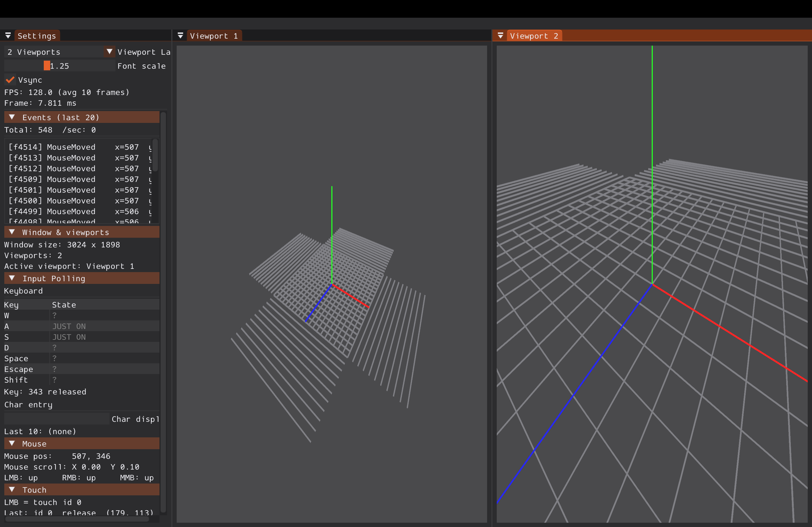This screenshot has width=812, height=527.
Task: Click the A key JUST ON state
Action: [69, 326]
